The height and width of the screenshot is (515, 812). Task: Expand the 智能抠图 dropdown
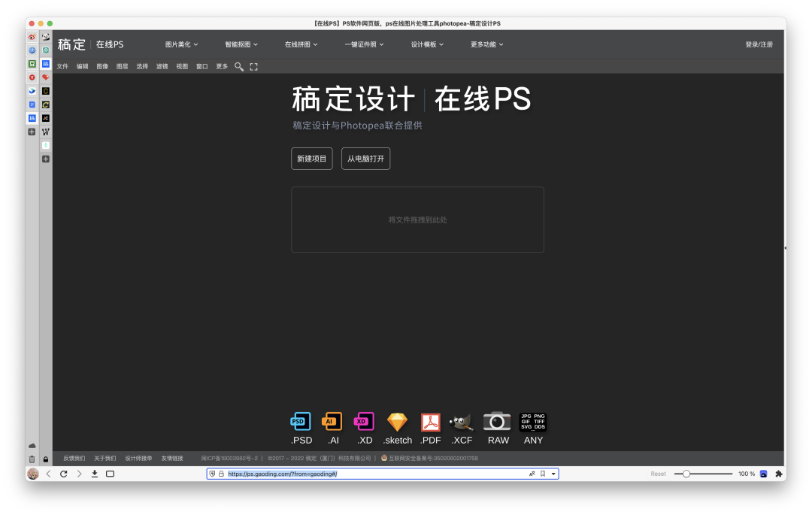[x=241, y=44]
